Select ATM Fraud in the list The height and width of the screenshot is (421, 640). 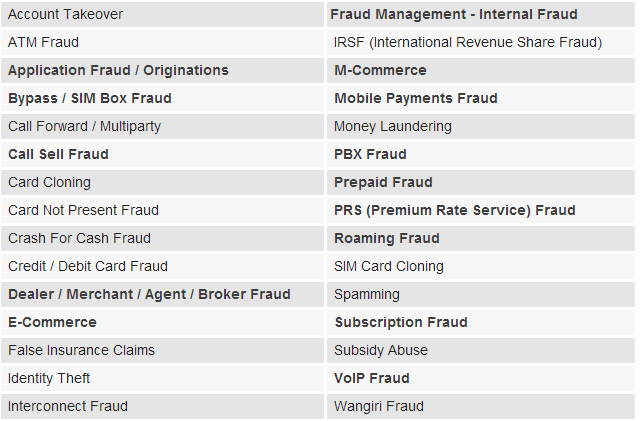tap(43, 43)
